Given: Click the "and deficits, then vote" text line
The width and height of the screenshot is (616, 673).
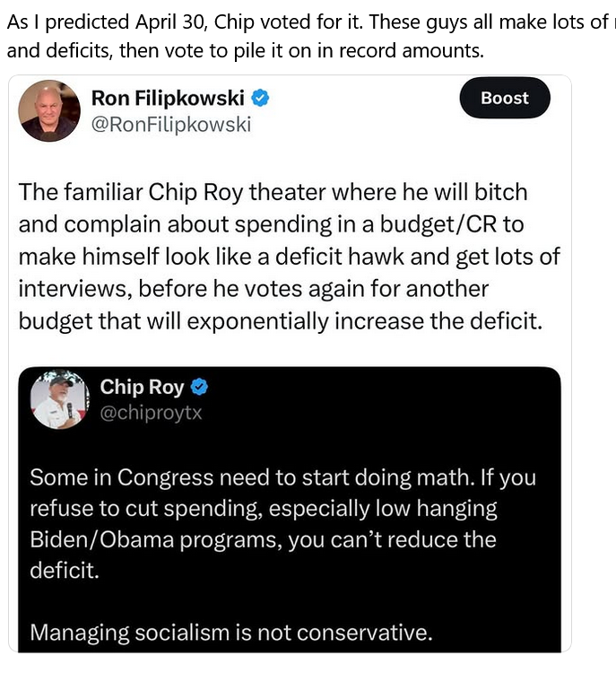Looking at the screenshot, I should pos(245,51).
